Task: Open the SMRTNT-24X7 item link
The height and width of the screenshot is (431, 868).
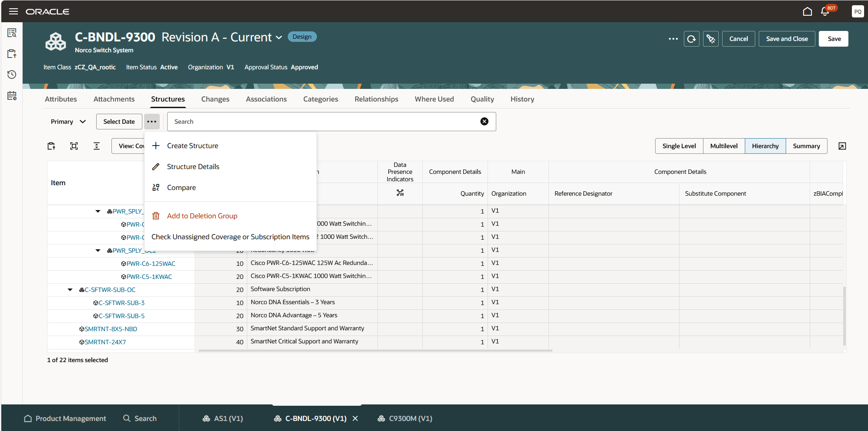Action: pyautogui.click(x=105, y=342)
